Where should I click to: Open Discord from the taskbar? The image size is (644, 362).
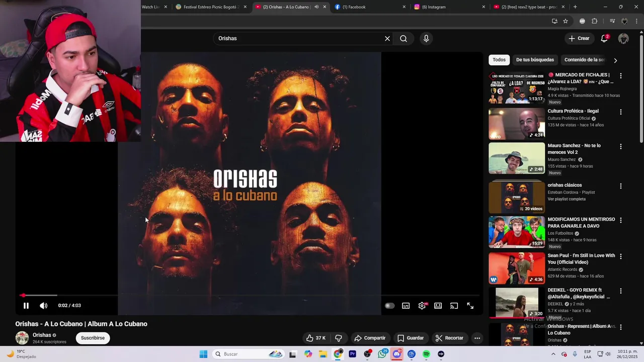tap(397, 354)
